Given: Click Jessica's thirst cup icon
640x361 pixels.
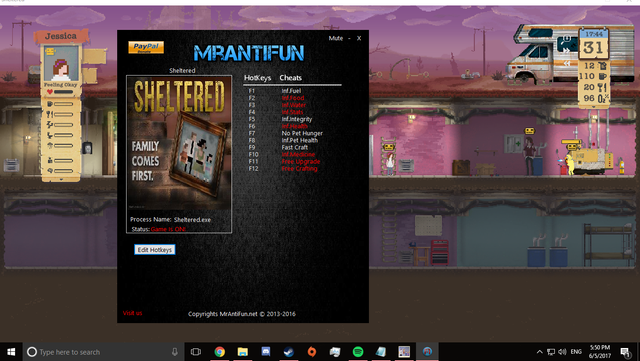Looking at the screenshot, I should point(49,104).
